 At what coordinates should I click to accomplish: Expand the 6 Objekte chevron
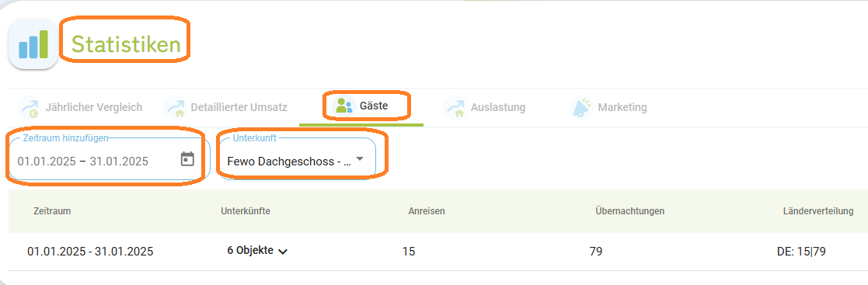[x=283, y=252]
